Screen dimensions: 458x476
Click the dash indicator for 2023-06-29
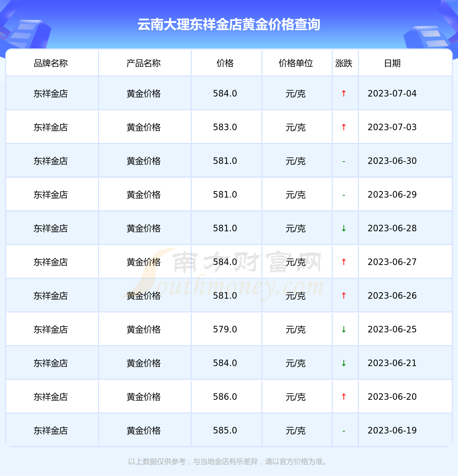tap(344, 195)
